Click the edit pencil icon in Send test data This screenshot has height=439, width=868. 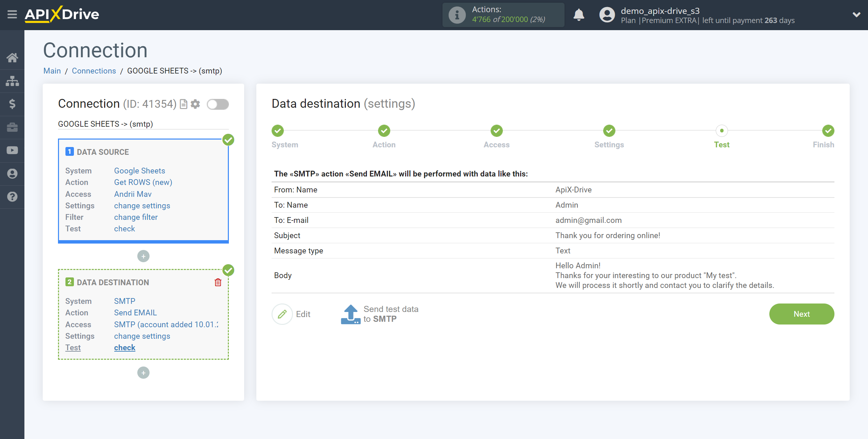(282, 314)
